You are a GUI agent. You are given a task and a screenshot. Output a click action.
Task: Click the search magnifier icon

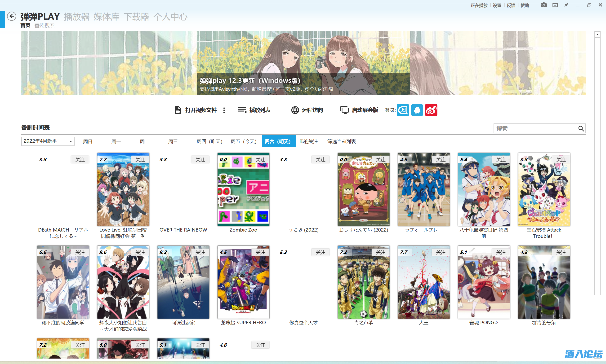tap(581, 128)
